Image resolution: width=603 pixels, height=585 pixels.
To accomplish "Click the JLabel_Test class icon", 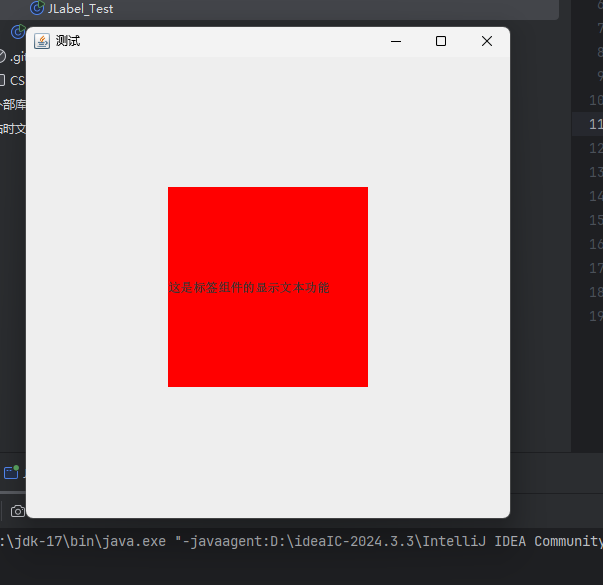I will click(x=37, y=8).
